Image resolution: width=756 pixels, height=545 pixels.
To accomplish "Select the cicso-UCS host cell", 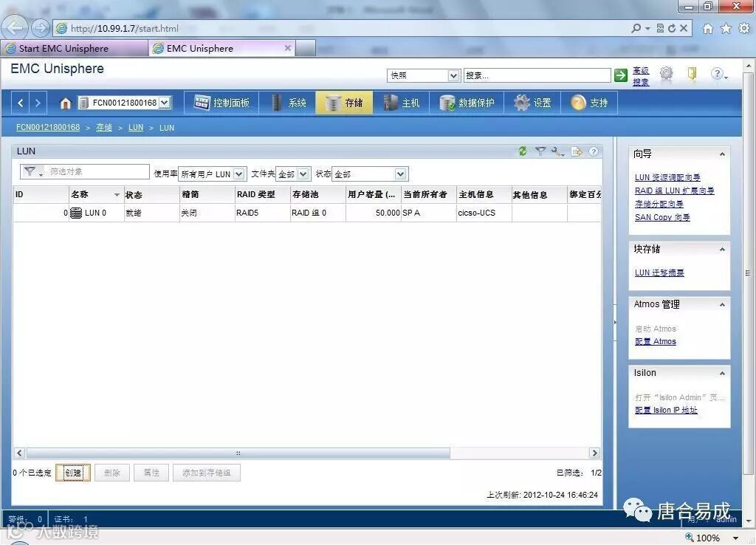I will [x=484, y=213].
